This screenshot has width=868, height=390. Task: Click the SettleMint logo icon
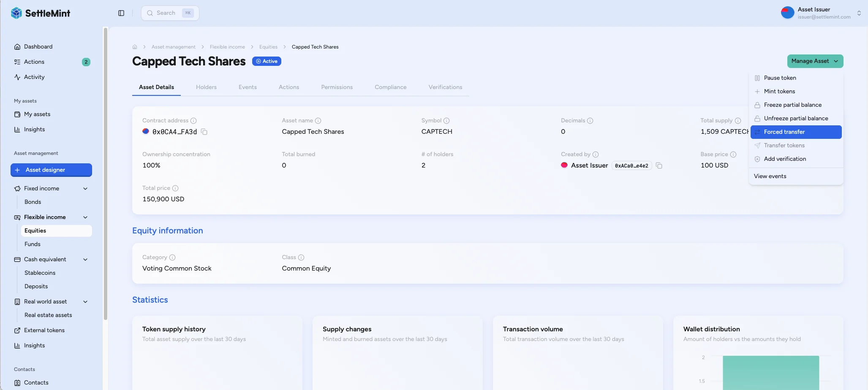point(16,13)
